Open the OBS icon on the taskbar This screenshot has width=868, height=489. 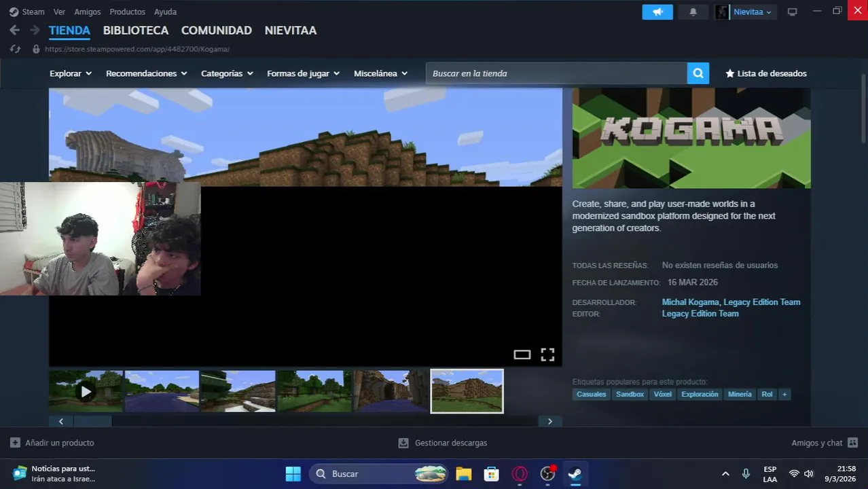(547, 473)
